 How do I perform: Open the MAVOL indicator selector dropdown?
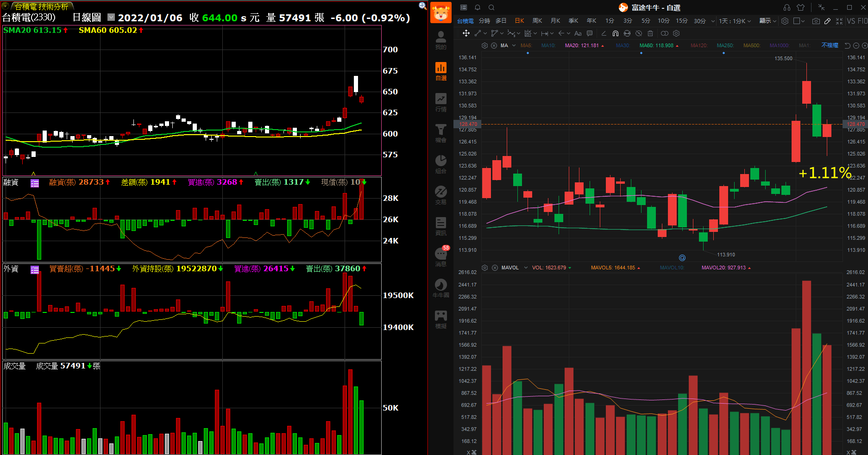point(526,268)
